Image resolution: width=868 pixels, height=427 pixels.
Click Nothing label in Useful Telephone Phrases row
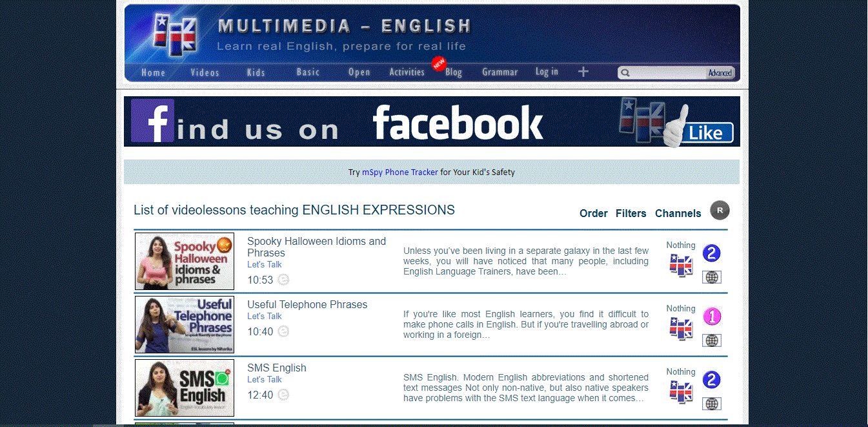[x=681, y=308]
